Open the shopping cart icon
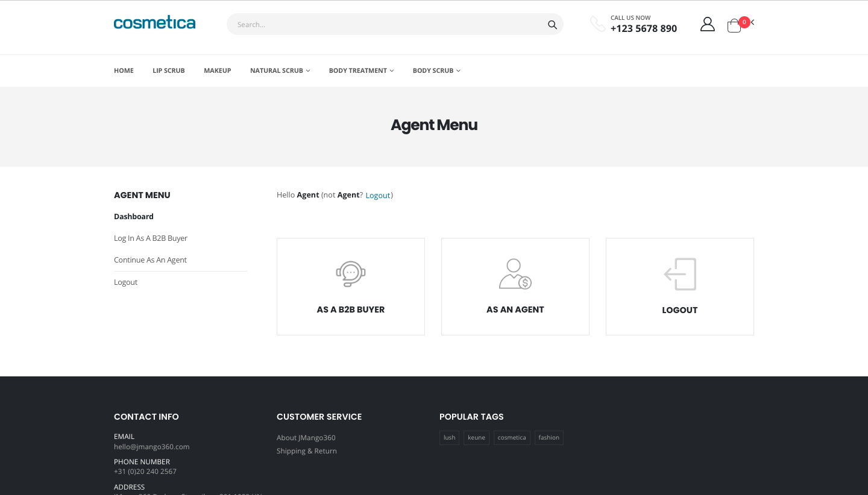The height and width of the screenshot is (495, 868). tap(734, 26)
